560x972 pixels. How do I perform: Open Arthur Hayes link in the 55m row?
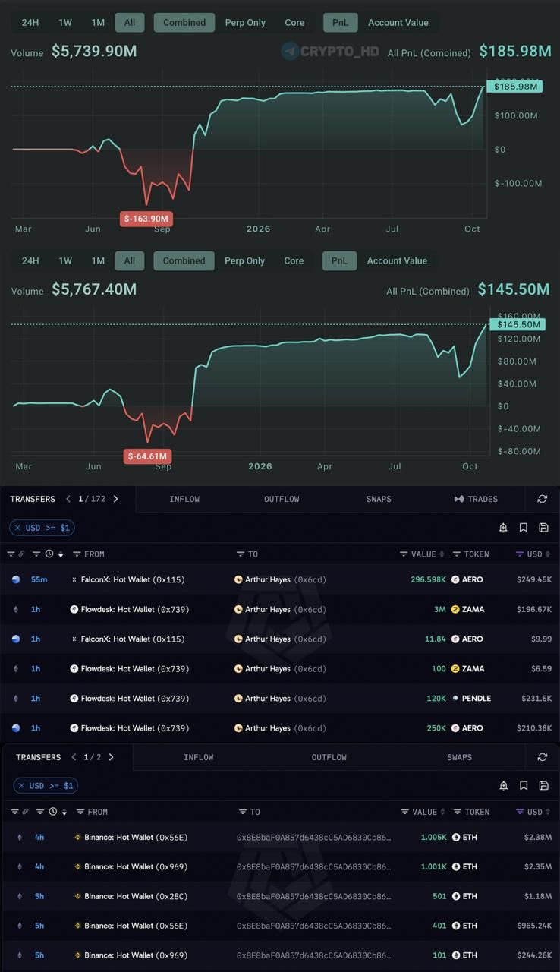[x=280, y=579]
